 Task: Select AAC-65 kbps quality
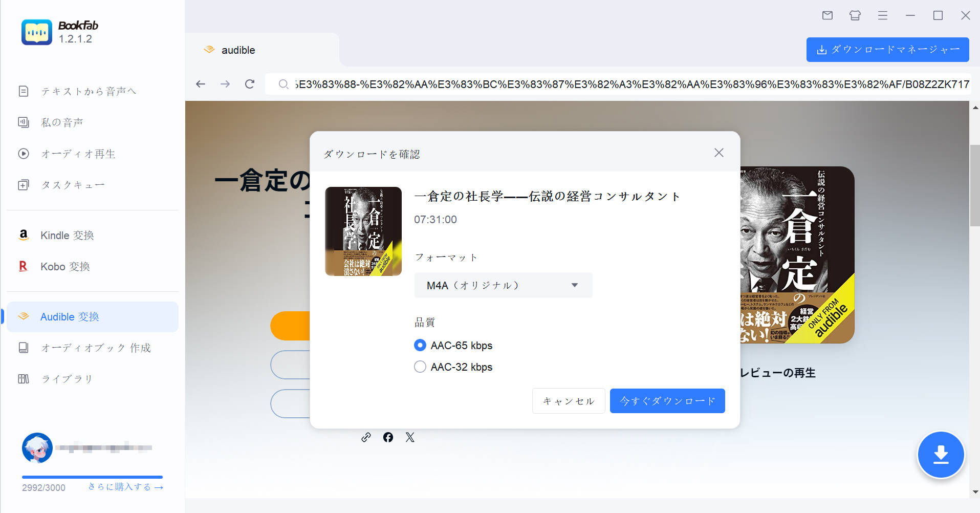tap(420, 345)
